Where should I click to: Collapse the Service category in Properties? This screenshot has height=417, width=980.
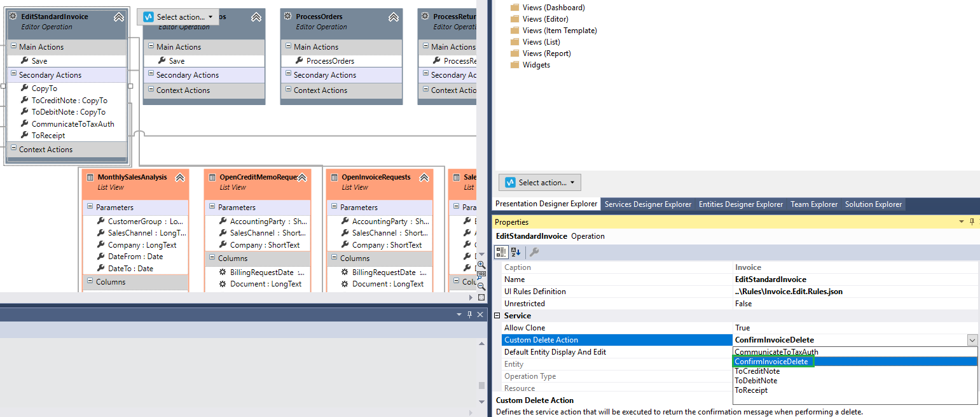coord(497,316)
